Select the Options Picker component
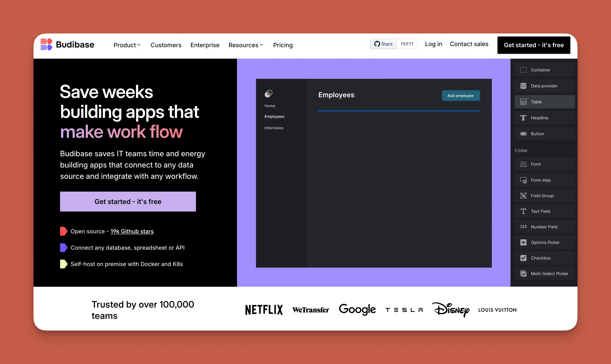Image resolution: width=611 pixels, height=364 pixels. [x=545, y=242]
